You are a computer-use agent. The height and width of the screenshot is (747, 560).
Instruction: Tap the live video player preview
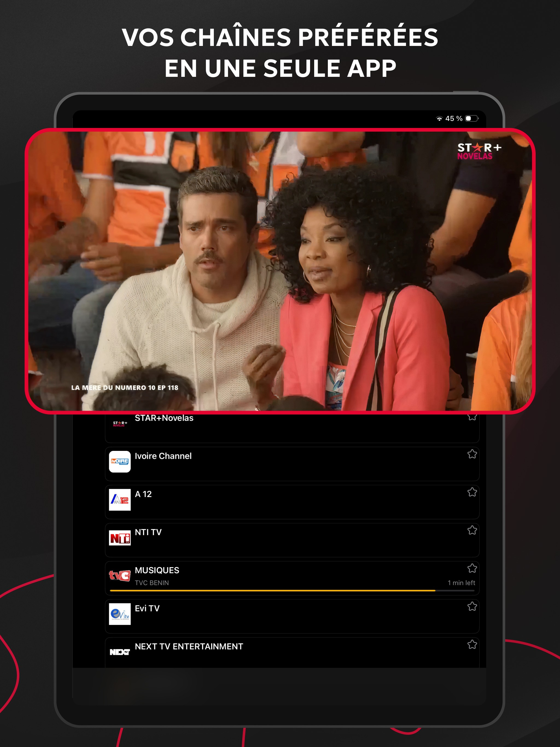click(x=280, y=271)
